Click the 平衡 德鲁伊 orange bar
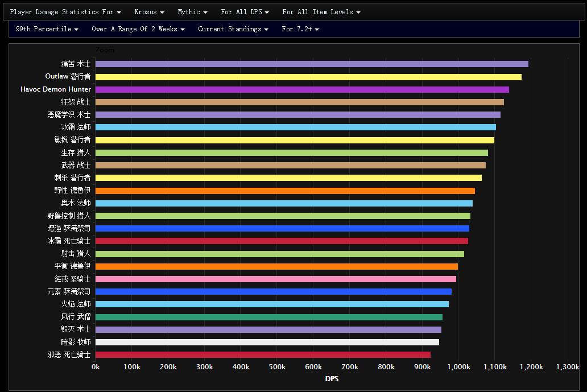Viewport: 587px width, 392px height. tap(276, 267)
